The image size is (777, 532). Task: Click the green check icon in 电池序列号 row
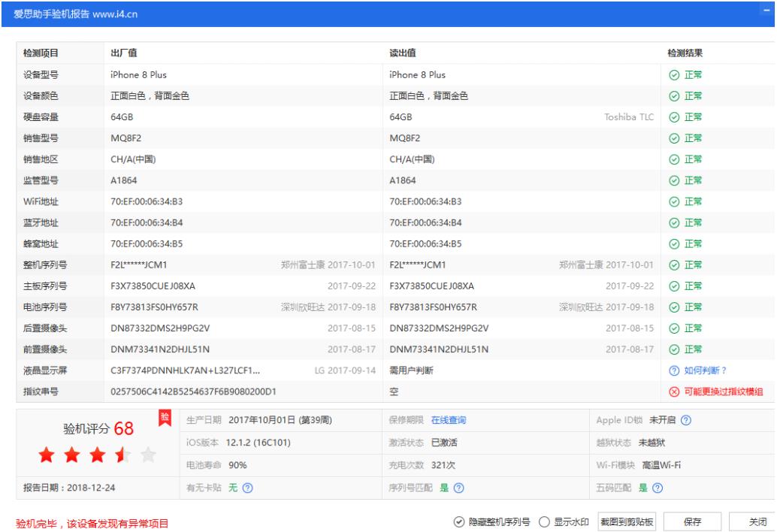[x=674, y=307]
